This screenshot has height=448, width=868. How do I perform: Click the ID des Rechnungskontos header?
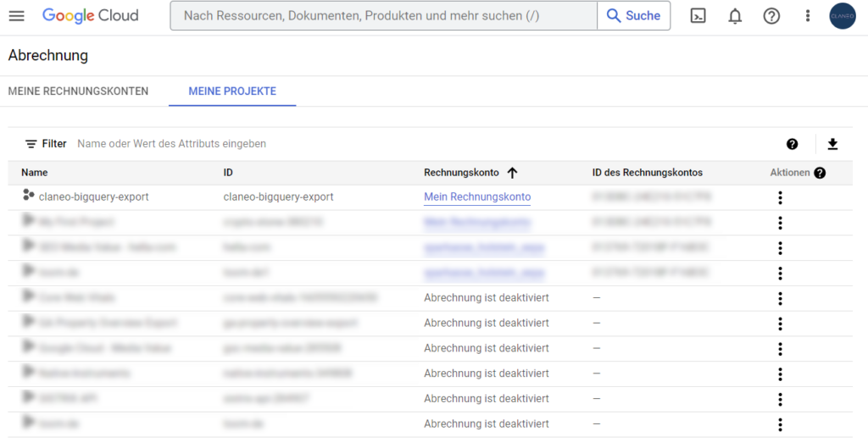tap(647, 173)
